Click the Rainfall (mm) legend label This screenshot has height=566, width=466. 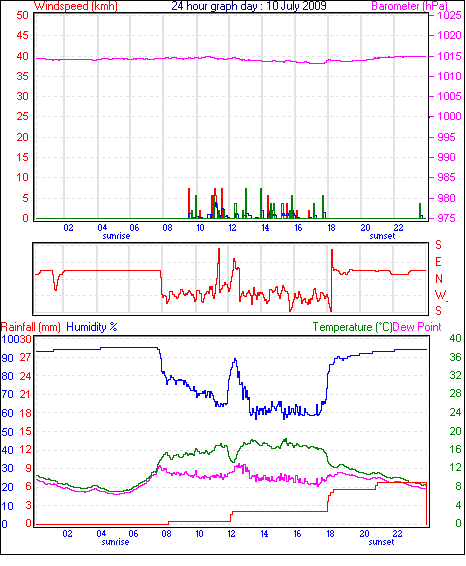[31, 327]
